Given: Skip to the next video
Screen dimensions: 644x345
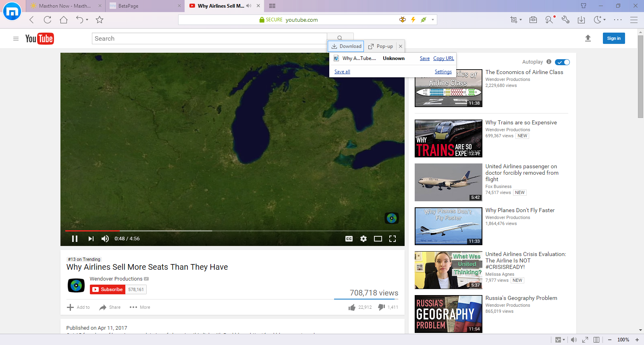Looking at the screenshot, I should pos(91,239).
